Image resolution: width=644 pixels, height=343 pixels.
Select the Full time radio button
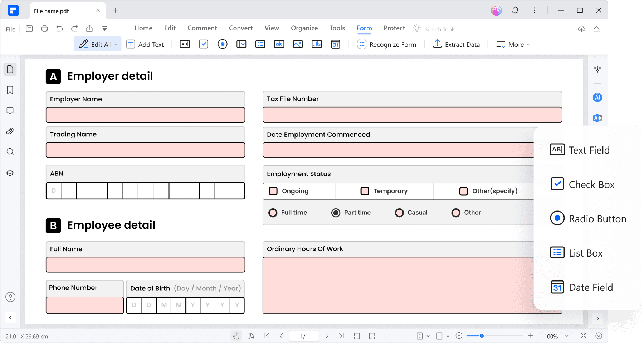(273, 213)
